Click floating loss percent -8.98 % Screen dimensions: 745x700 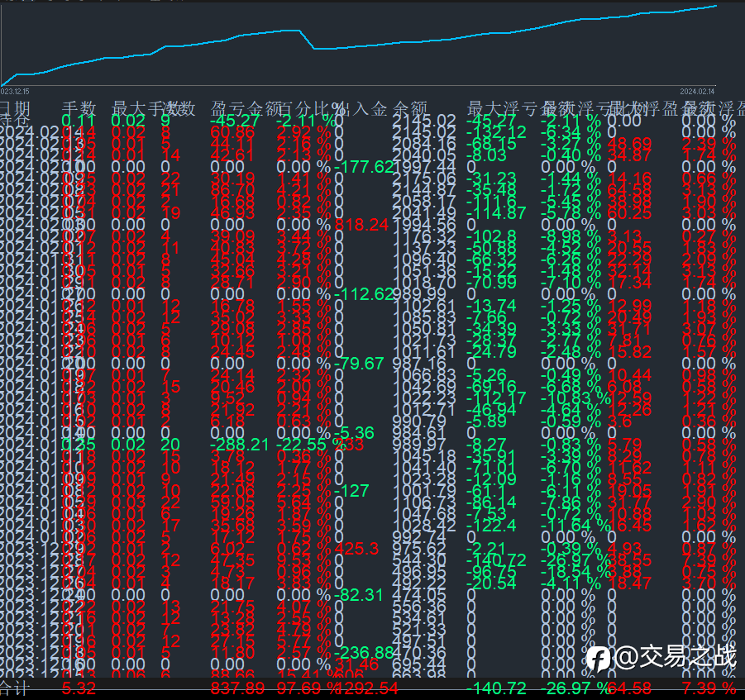coord(571,236)
